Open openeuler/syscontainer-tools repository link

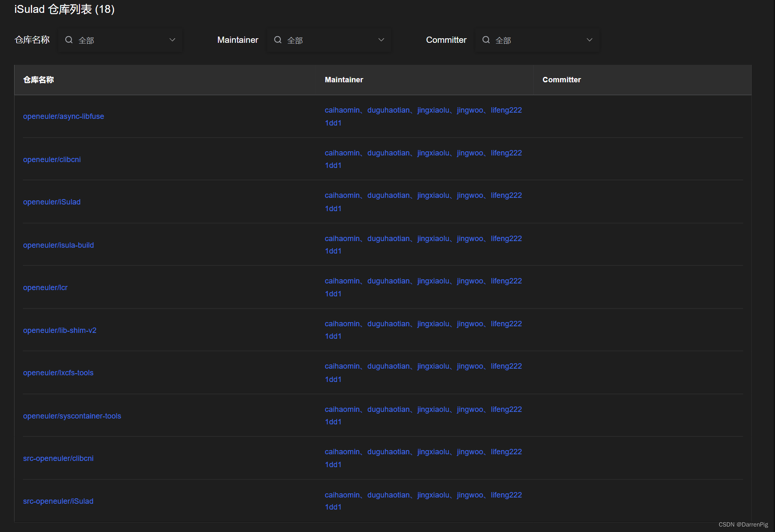[x=72, y=416]
